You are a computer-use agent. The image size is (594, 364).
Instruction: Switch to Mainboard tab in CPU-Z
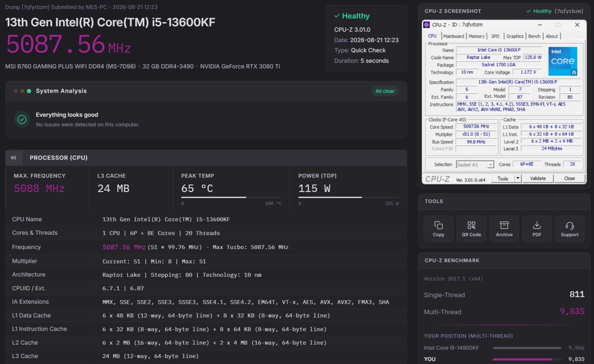pyautogui.click(x=453, y=36)
